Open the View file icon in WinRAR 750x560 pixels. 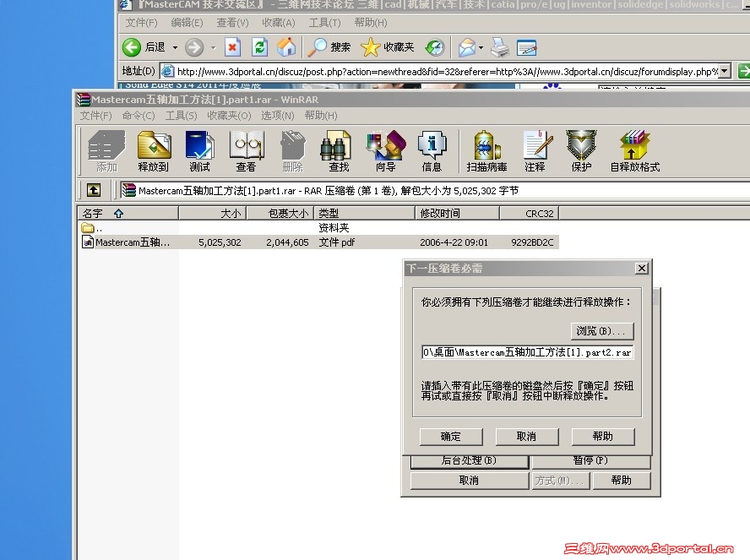246,151
